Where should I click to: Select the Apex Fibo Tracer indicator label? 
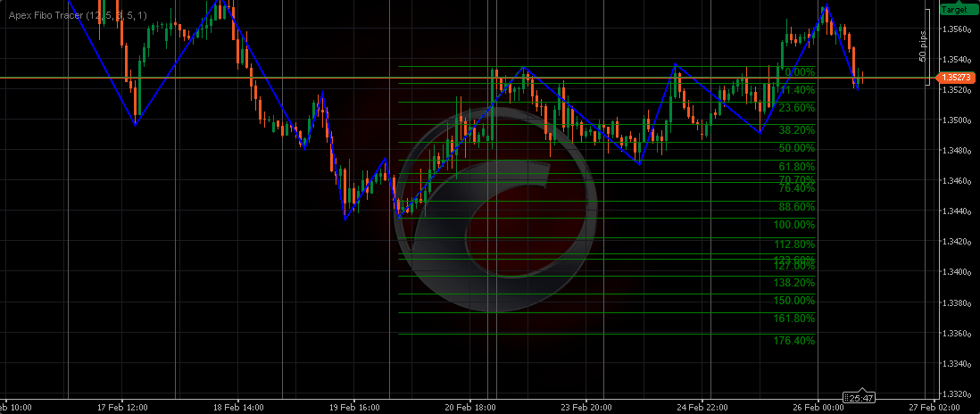79,15
